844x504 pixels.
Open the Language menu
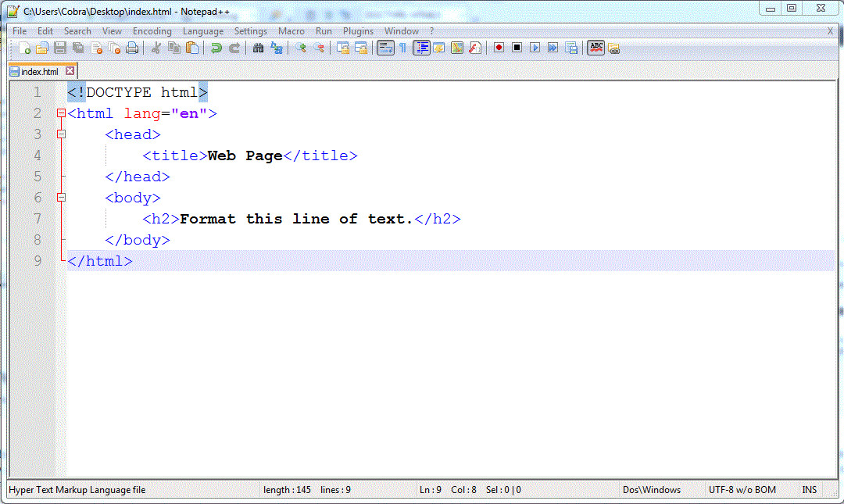pos(203,31)
